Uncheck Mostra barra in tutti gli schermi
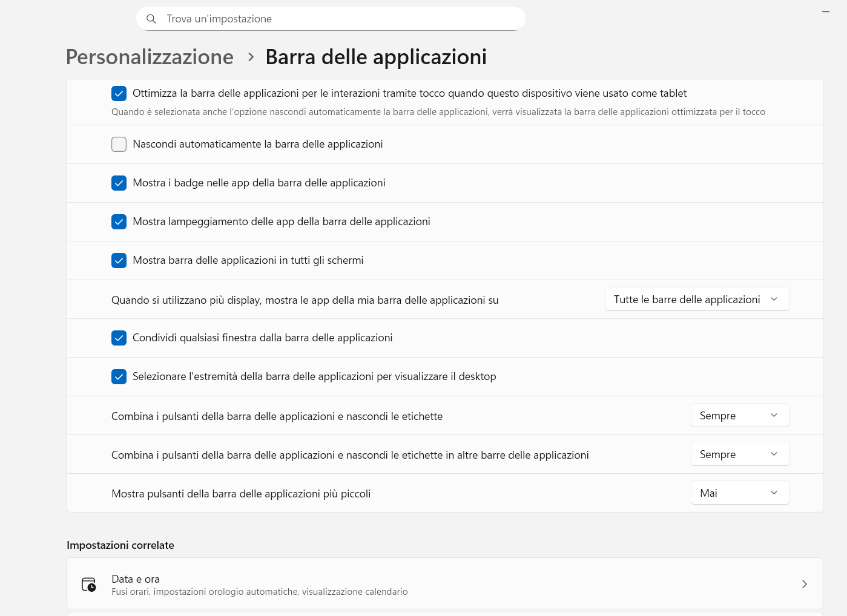The width and height of the screenshot is (847, 616). [x=119, y=260]
